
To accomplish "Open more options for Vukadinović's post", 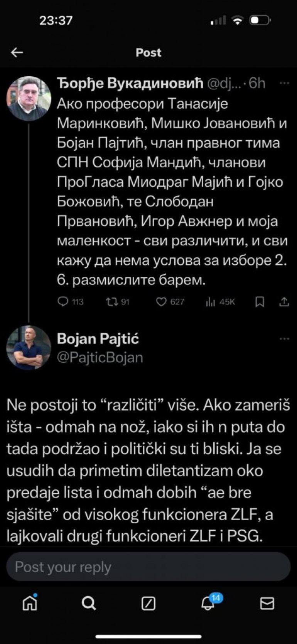I will pyautogui.click(x=284, y=83).
